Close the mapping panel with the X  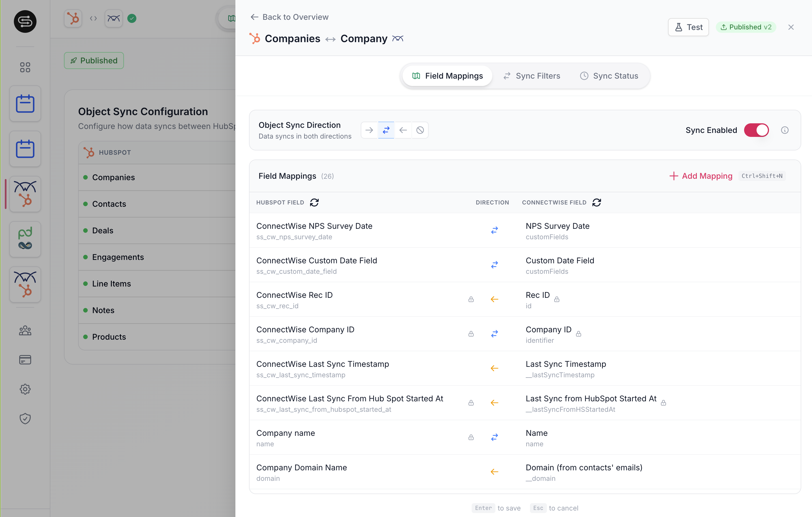(791, 27)
